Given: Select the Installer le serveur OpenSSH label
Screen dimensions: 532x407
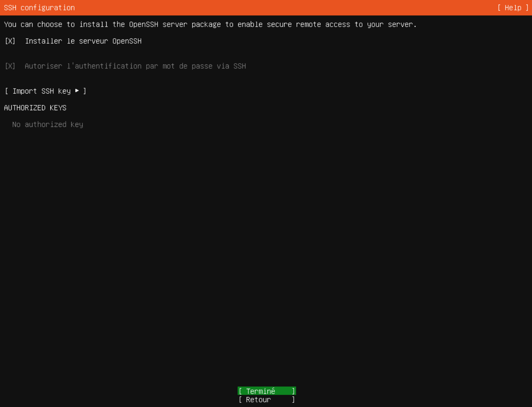Looking at the screenshot, I should [x=83, y=41].
